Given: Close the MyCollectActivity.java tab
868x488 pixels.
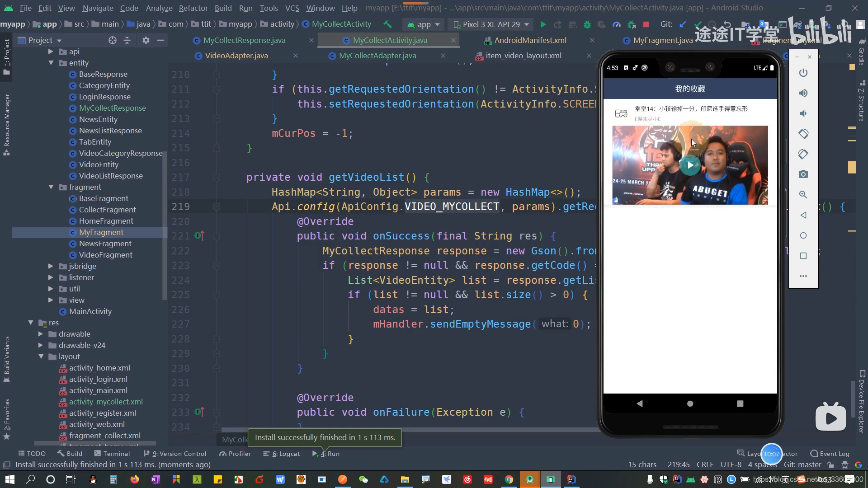Looking at the screenshot, I should pyautogui.click(x=453, y=40).
